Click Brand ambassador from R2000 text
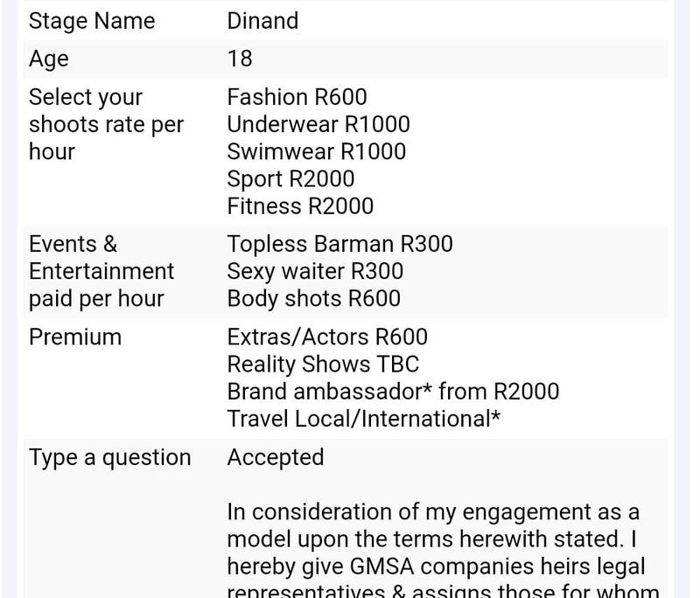The width and height of the screenshot is (700, 598). tap(393, 392)
